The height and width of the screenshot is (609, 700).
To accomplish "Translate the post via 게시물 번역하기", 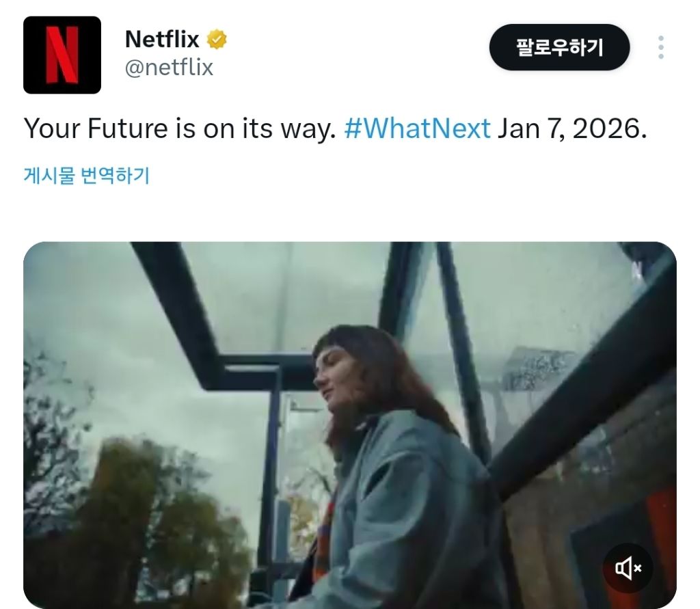I will pyautogui.click(x=86, y=175).
